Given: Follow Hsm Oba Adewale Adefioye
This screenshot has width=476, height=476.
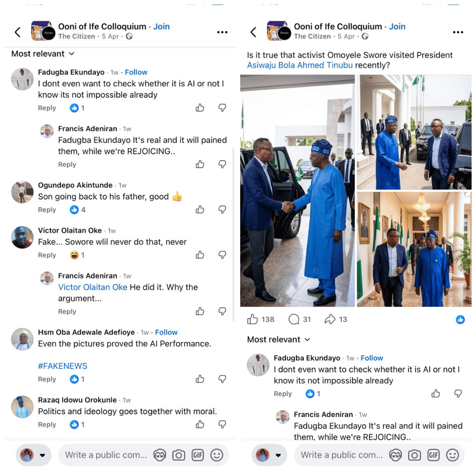Looking at the screenshot, I should 166,332.
